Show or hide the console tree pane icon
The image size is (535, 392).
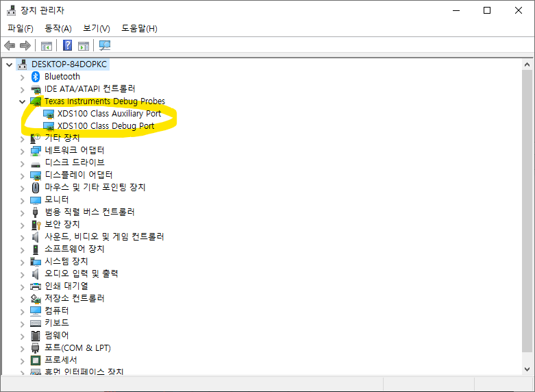pyautogui.click(x=47, y=45)
